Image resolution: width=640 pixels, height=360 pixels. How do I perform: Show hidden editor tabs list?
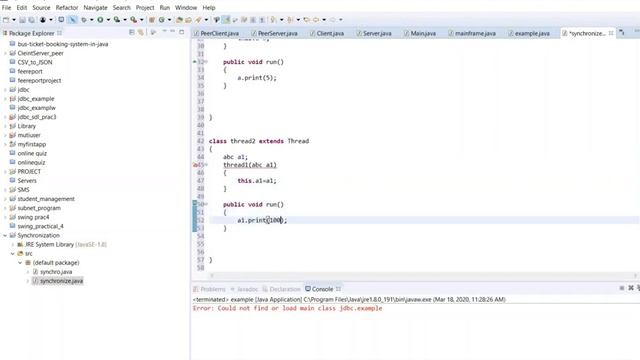pyautogui.click(x=622, y=33)
